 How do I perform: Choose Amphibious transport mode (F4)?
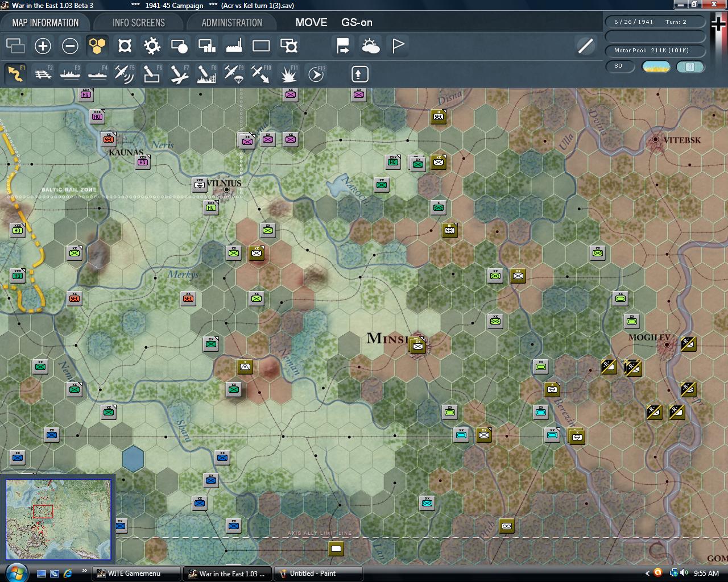[97, 74]
